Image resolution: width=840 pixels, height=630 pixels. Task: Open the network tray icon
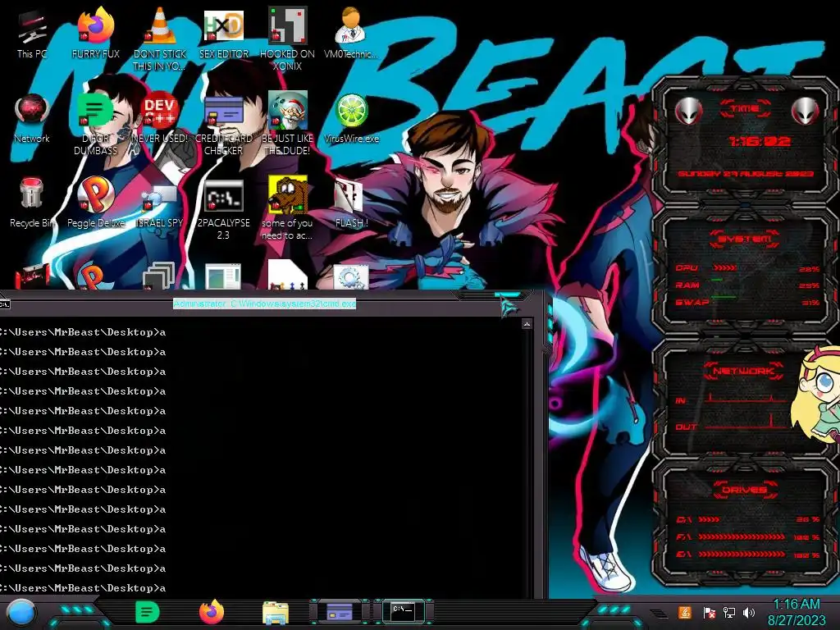tap(729, 613)
